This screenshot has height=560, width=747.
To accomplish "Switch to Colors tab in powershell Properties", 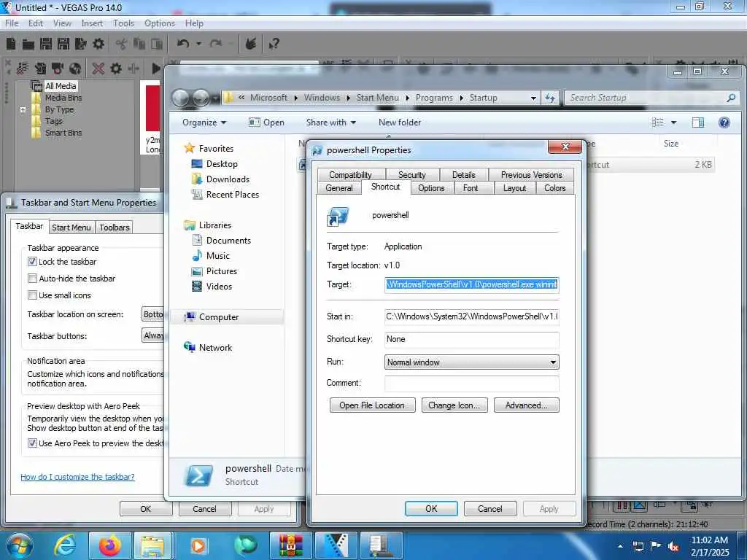I will tap(555, 188).
